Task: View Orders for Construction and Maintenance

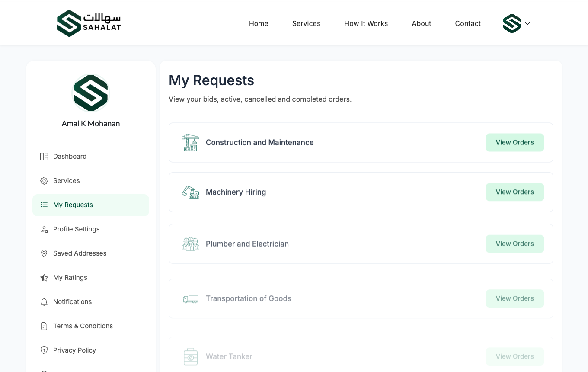Action: [514, 142]
